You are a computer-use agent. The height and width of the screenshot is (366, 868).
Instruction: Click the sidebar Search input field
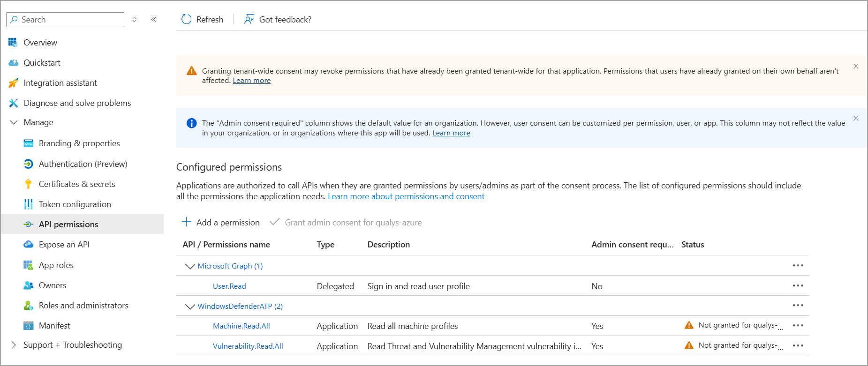(70, 20)
